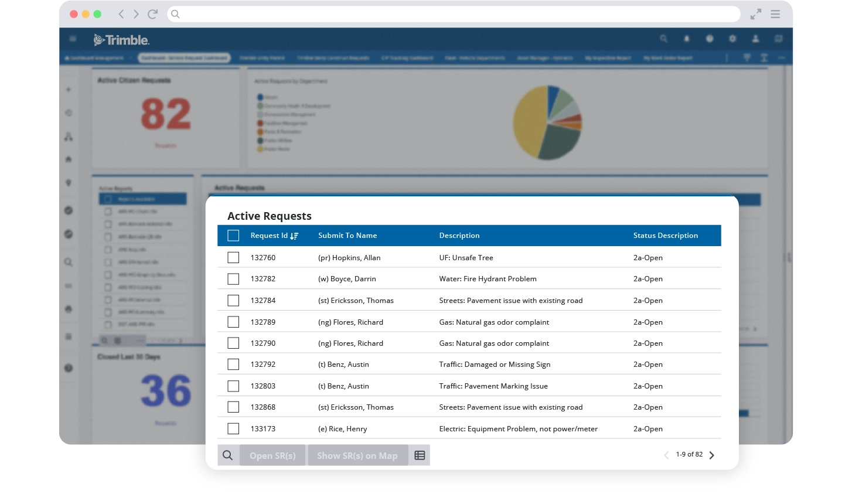This screenshot has height=504, width=852.
Task: Open the Trimble navigation menu icon
Action: (x=73, y=39)
